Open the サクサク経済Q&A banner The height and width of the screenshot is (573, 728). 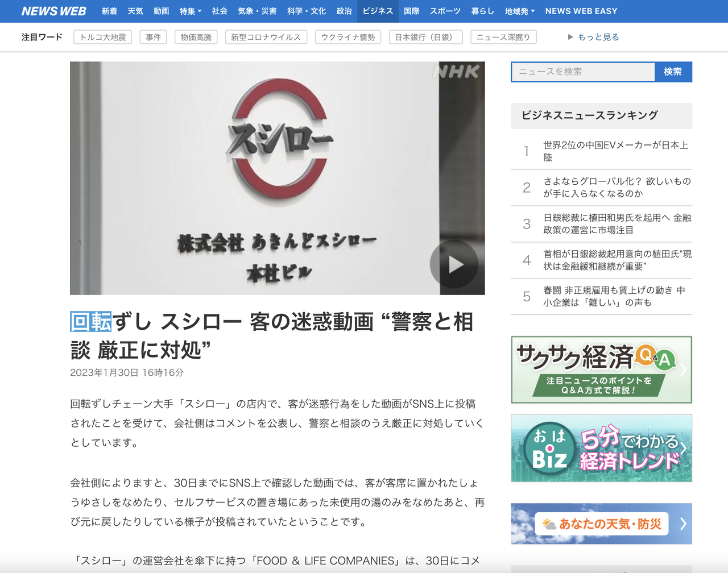point(602,370)
